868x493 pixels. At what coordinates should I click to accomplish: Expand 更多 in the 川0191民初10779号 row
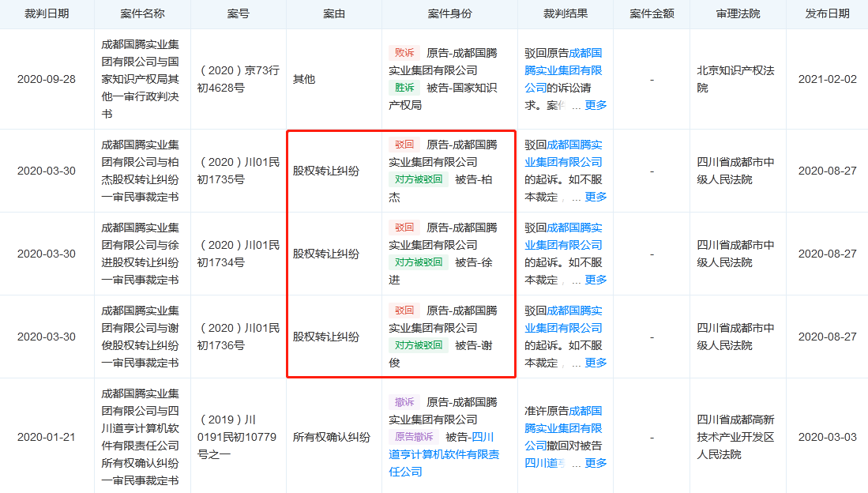[596, 463]
